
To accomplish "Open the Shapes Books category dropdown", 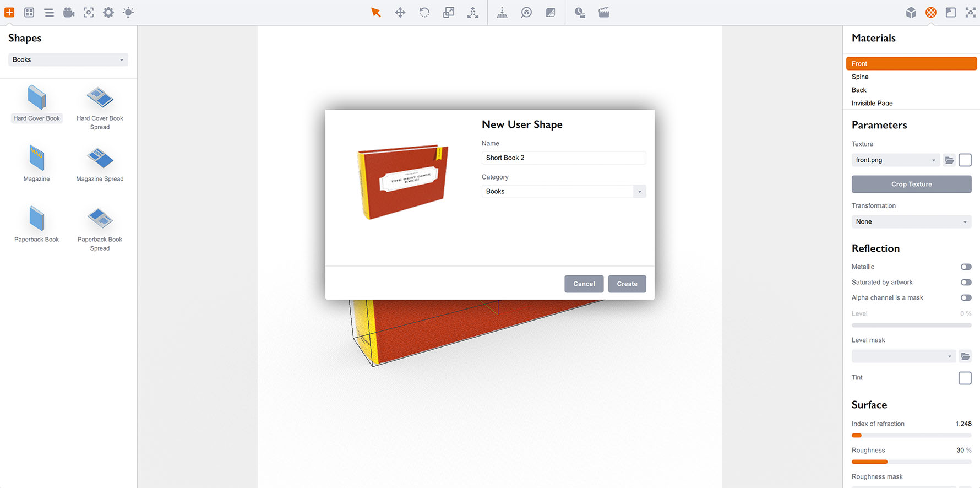I will [x=68, y=60].
